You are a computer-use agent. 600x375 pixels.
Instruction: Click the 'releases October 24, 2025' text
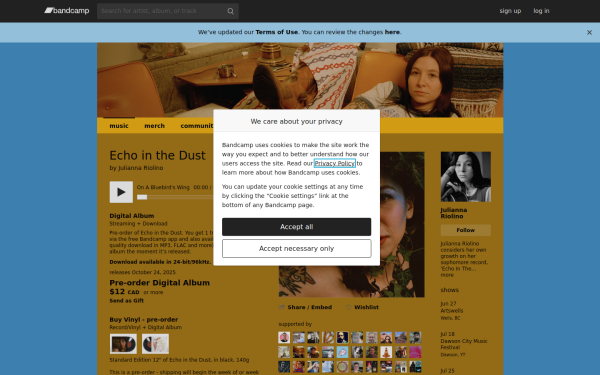click(142, 272)
